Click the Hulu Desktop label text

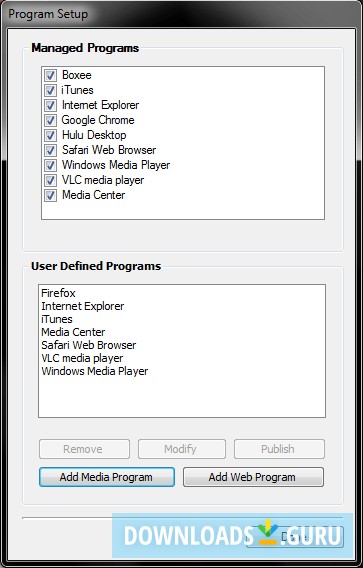click(94, 135)
